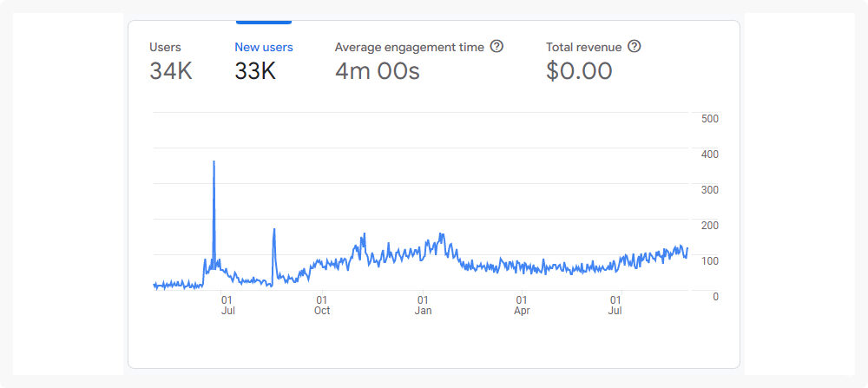The image size is (868, 388).
Task: Click the 34K users value
Action: [x=171, y=71]
